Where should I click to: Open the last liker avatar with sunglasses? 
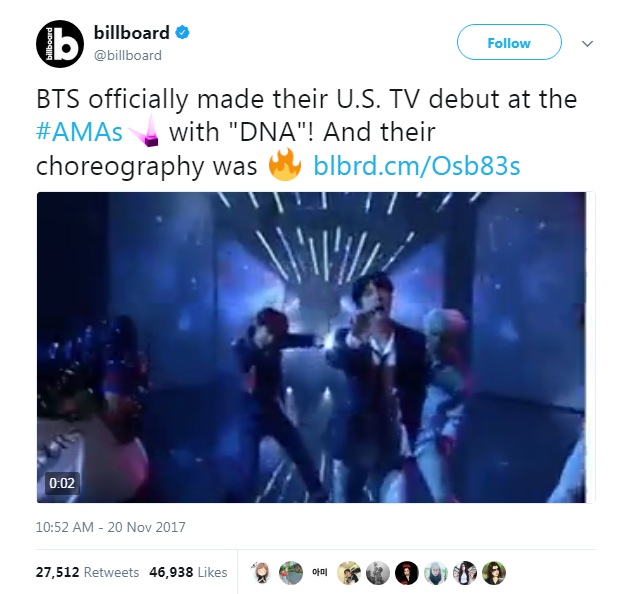(x=494, y=572)
